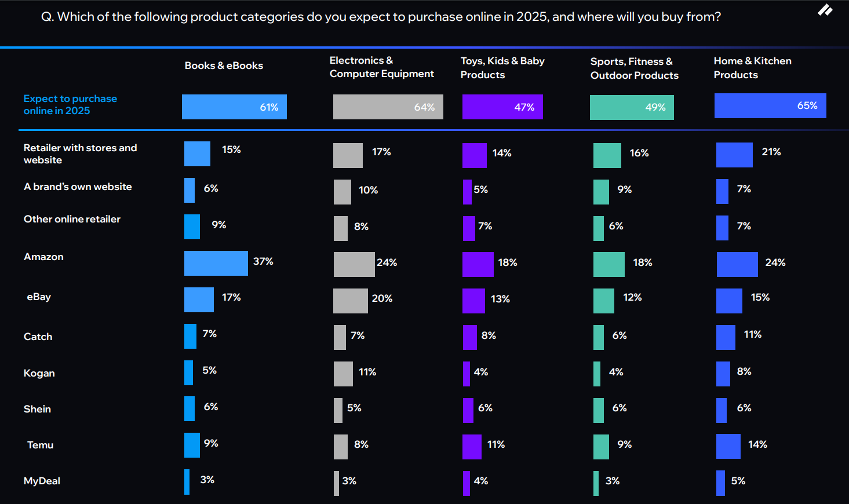Click the light-blue 61% Books & eBooks bar
The width and height of the screenshot is (849, 504).
[234, 107]
